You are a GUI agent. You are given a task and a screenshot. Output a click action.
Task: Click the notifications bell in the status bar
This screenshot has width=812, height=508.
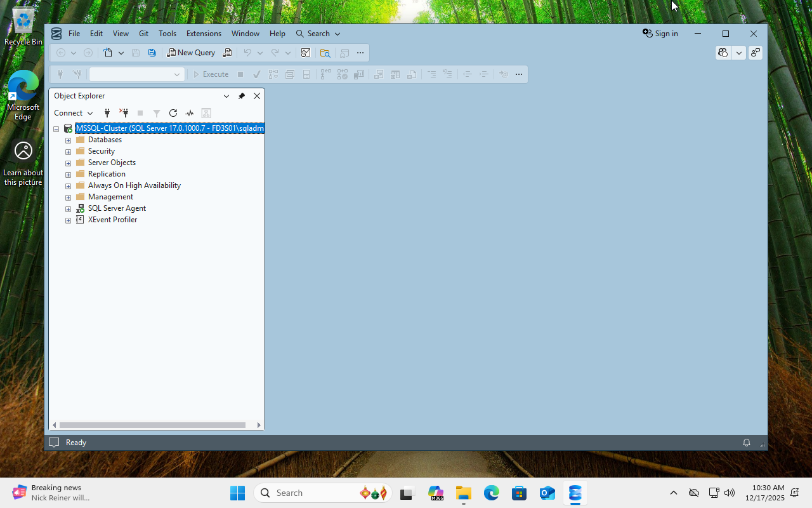pyautogui.click(x=747, y=443)
